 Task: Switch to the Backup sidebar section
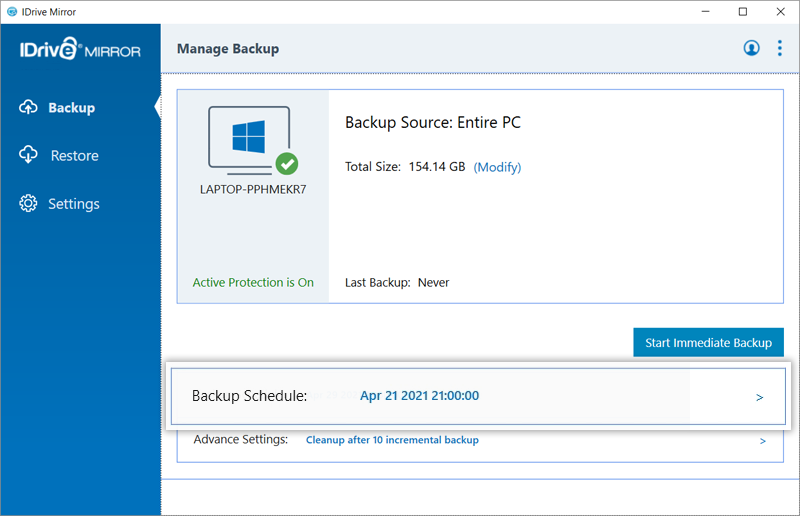pyautogui.click(x=71, y=108)
